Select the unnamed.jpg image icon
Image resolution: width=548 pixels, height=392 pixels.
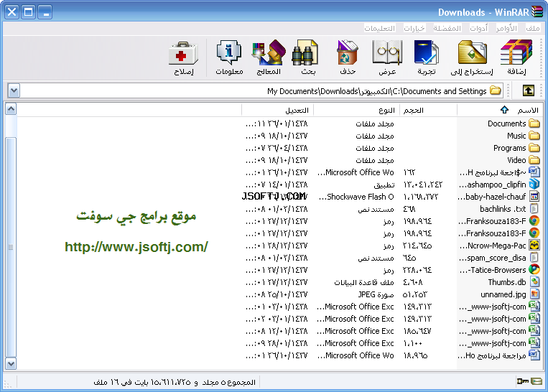[x=534, y=294]
